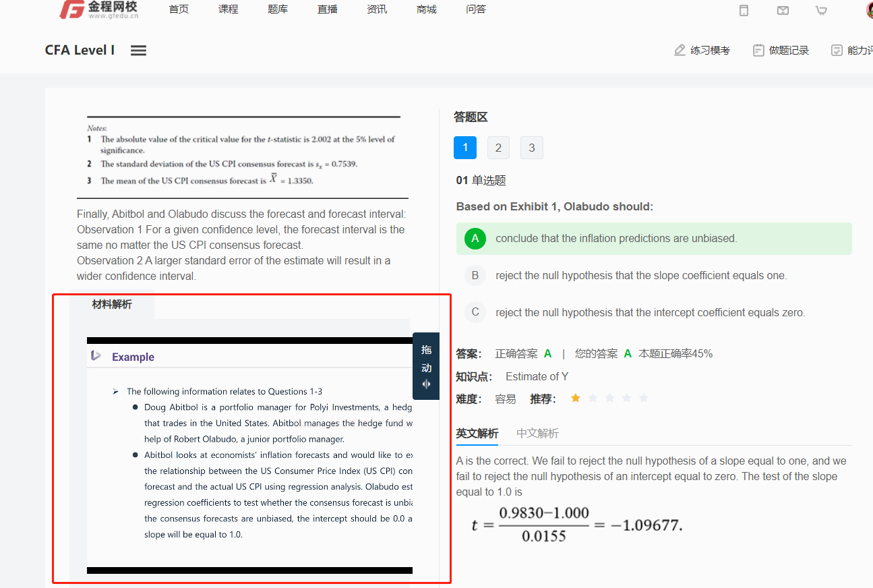Open the 问答 navigation item
873x588 pixels.
tap(476, 9)
